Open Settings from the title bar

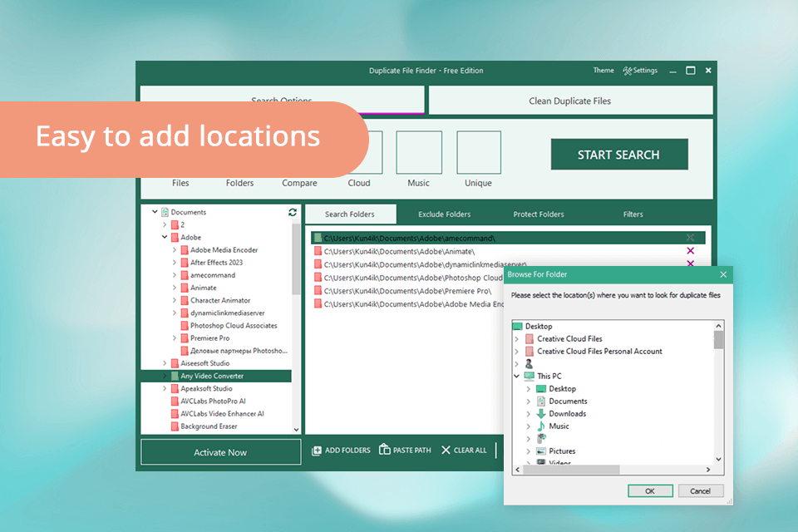tap(640, 71)
